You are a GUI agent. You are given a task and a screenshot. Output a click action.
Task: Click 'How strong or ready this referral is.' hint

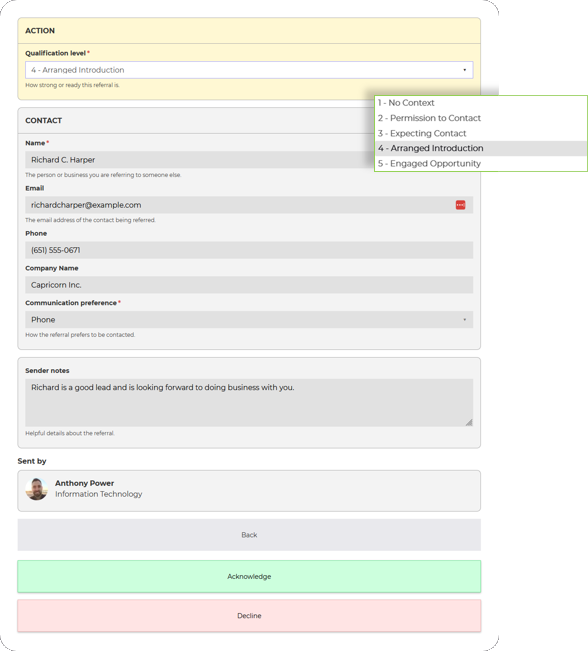pyautogui.click(x=72, y=85)
